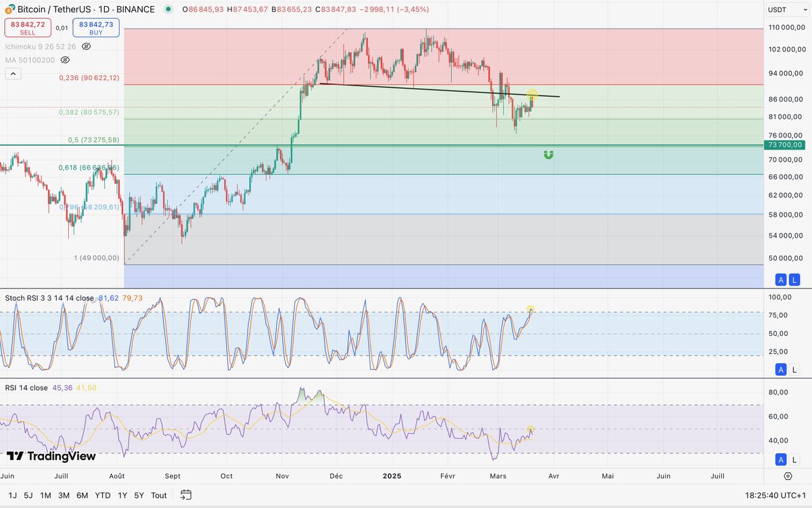Click the green U event marker on chart
Viewport: 812px width, 508px height.
point(548,155)
